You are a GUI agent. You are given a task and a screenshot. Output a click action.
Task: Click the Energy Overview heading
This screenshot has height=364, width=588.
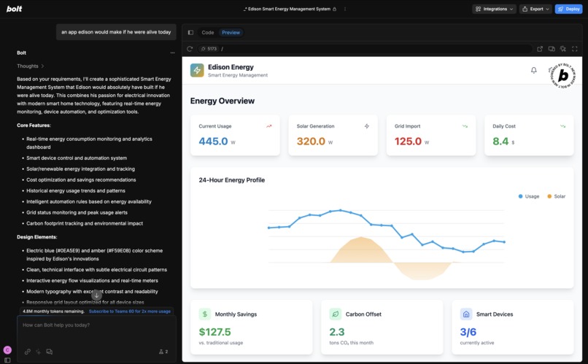point(223,101)
